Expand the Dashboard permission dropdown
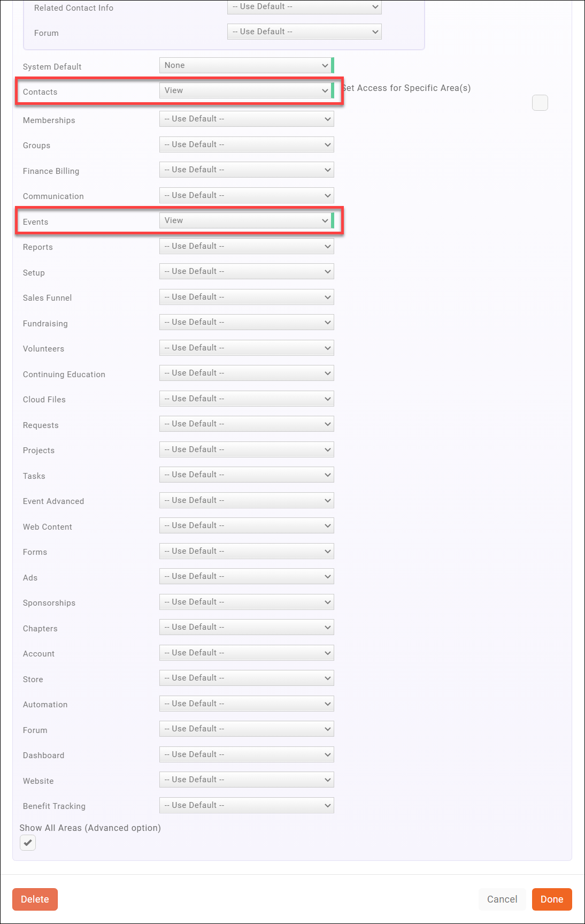 click(247, 754)
